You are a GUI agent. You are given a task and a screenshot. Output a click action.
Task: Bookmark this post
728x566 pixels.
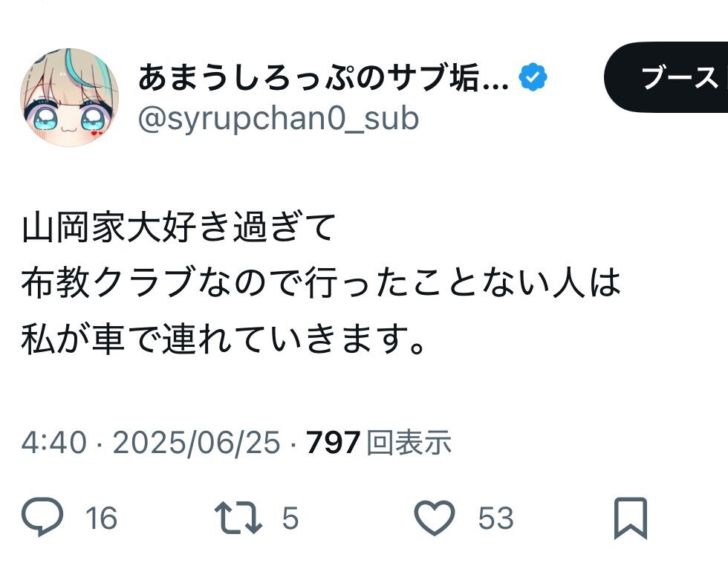(630, 518)
